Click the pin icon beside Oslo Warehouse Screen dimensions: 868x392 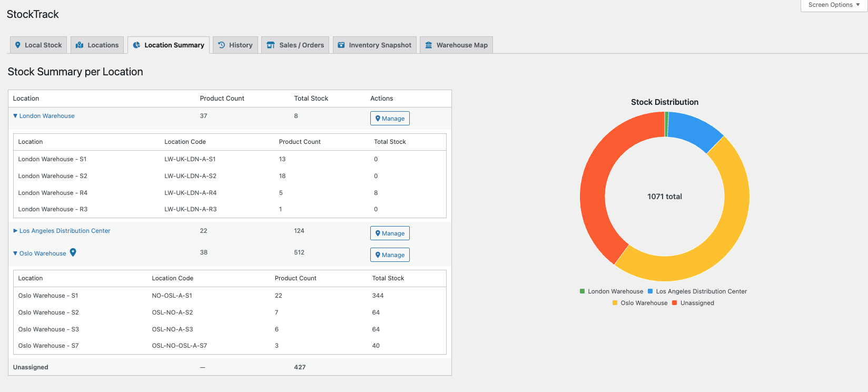pos(73,252)
